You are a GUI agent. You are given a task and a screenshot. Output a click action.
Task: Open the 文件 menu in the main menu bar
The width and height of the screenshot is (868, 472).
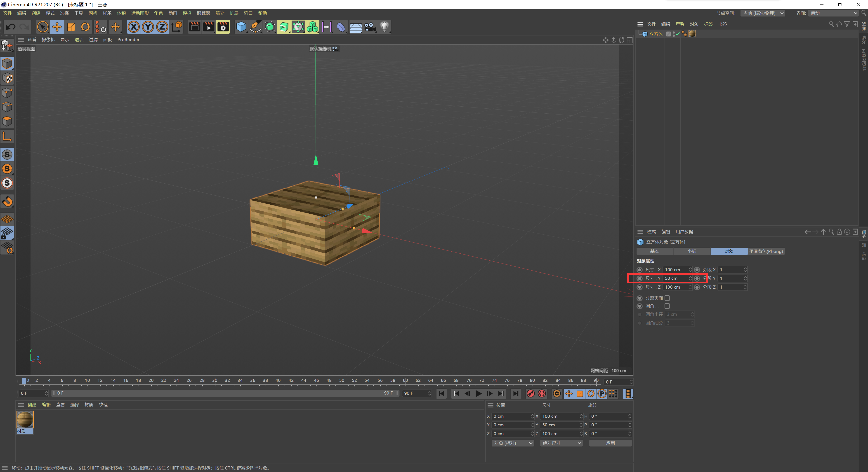pos(7,13)
